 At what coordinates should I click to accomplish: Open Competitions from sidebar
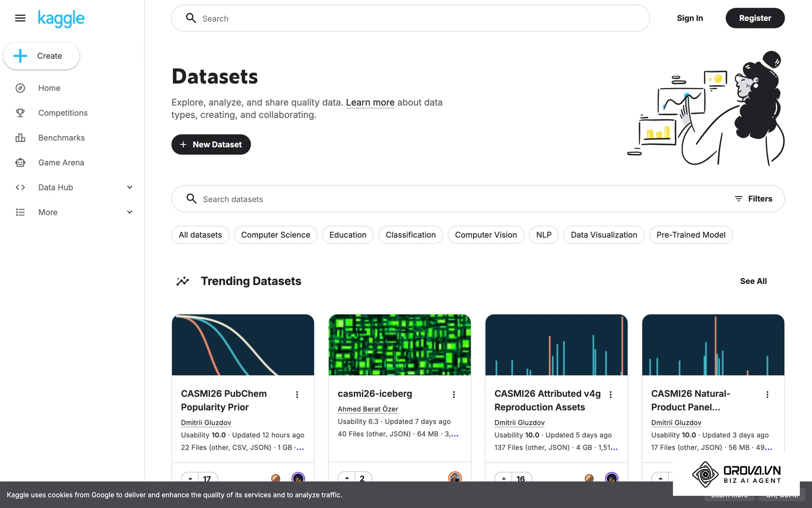[x=63, y=113]
